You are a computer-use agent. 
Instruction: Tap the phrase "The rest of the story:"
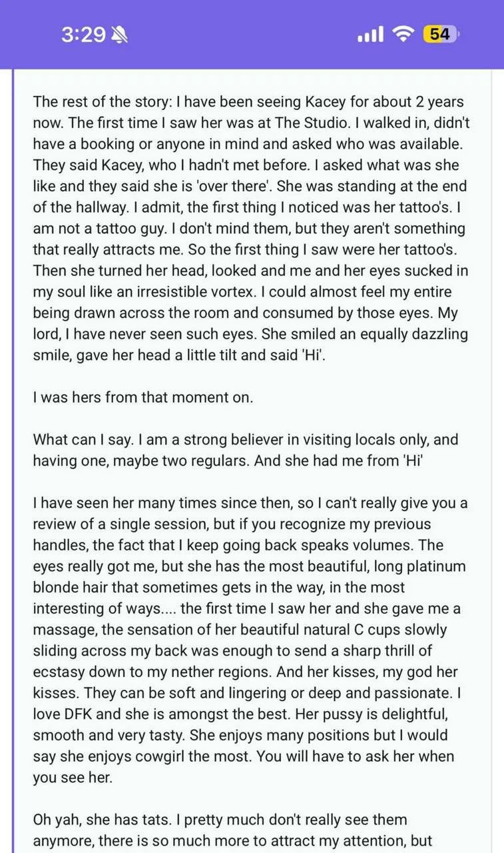[x=105, y=103]
